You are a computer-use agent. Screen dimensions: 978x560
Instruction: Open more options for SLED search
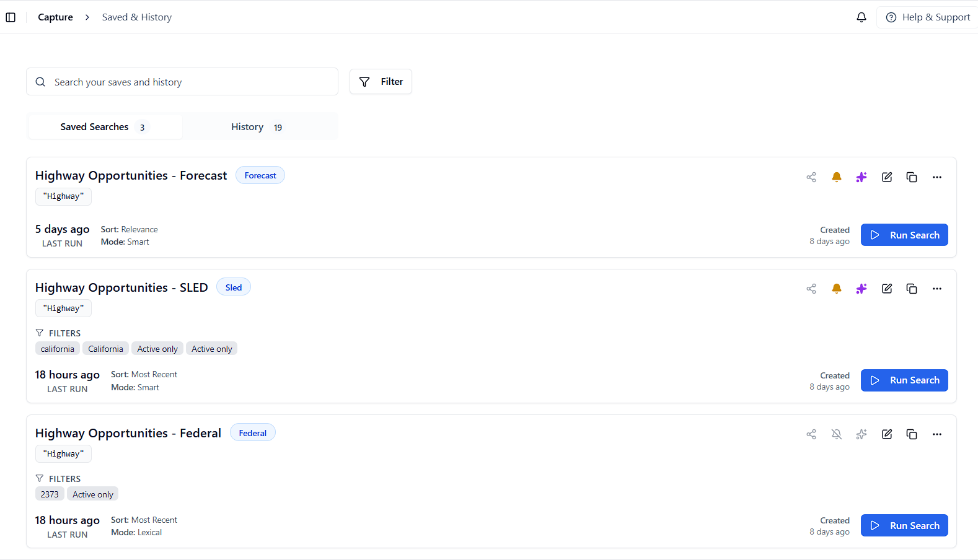click(937, 289)
